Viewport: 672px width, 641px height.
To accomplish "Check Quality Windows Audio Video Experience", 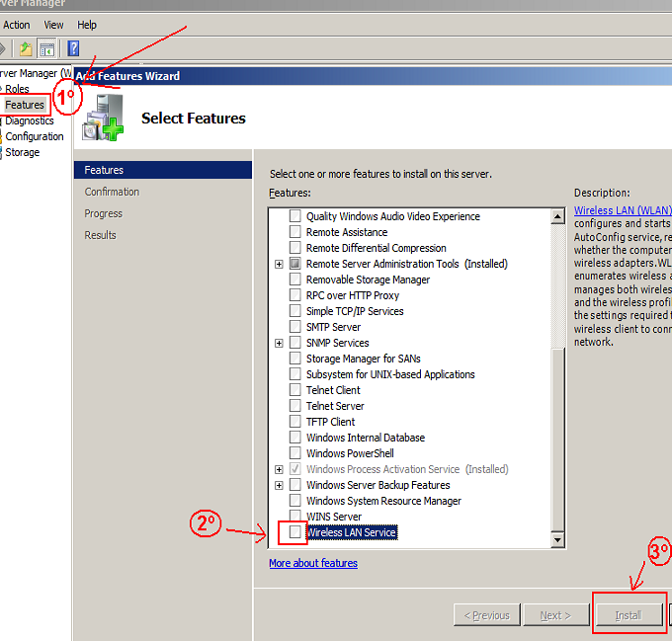I will [294, 216].
